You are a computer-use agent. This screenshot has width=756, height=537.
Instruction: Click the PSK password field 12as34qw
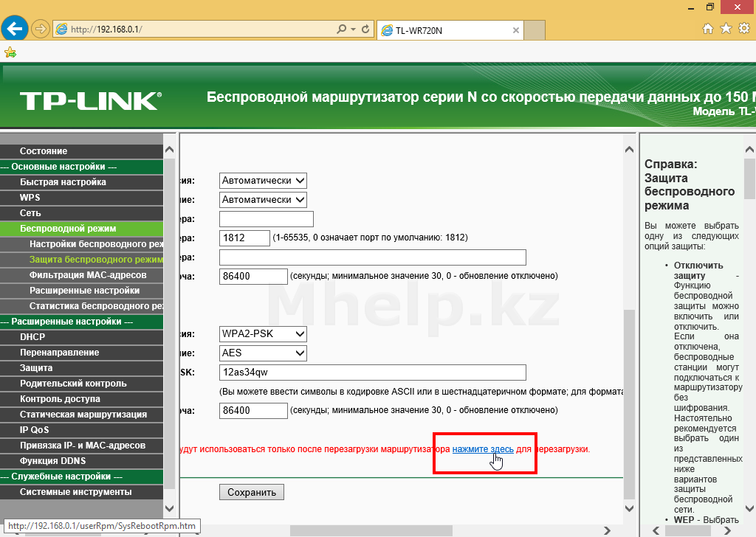(x=373, y=373)
